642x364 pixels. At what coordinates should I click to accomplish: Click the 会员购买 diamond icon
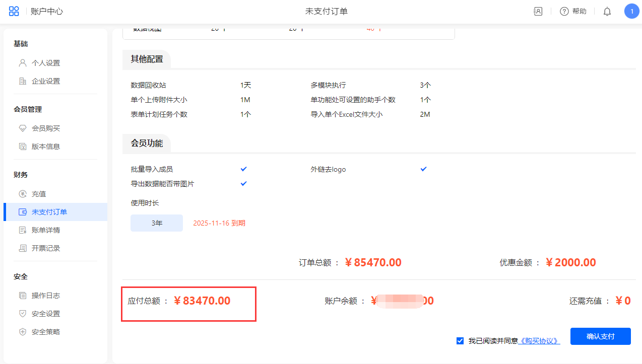[x=22, y=128]
